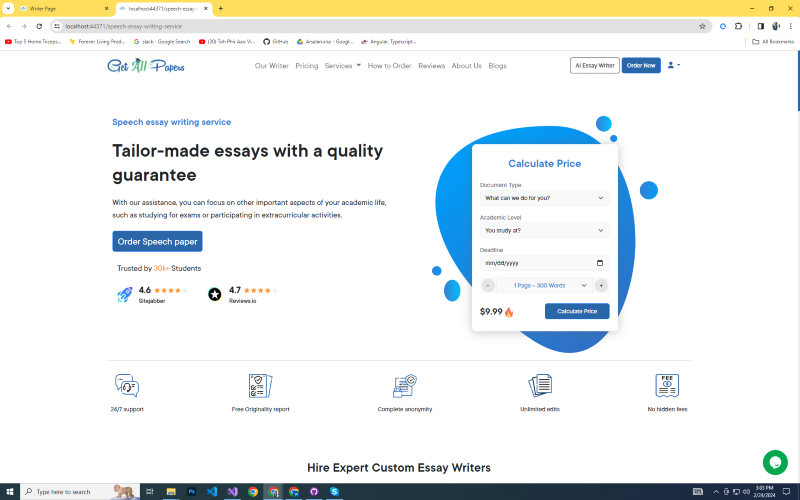
Task: Click the Order Now button
Action: 641,65
